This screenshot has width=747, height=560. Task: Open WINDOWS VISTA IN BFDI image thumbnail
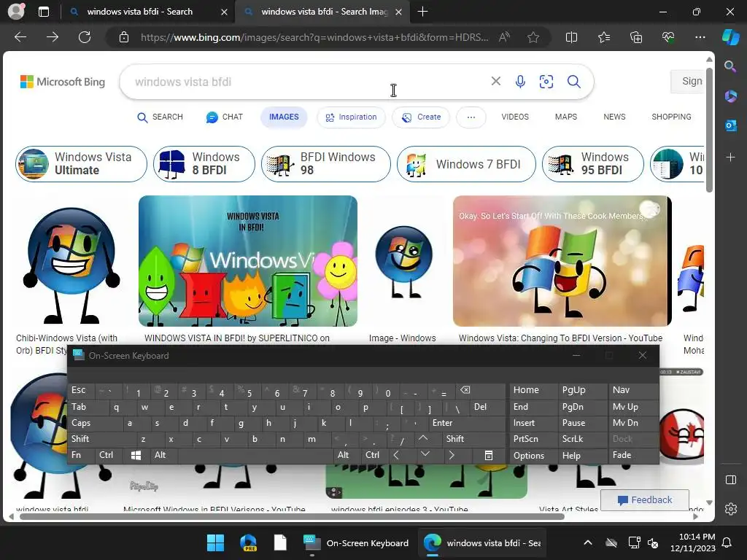tap(248, 261)
